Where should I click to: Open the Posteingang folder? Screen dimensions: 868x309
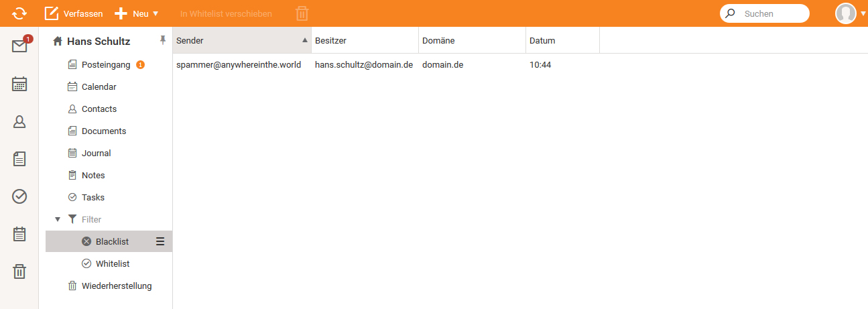(105, 65)
